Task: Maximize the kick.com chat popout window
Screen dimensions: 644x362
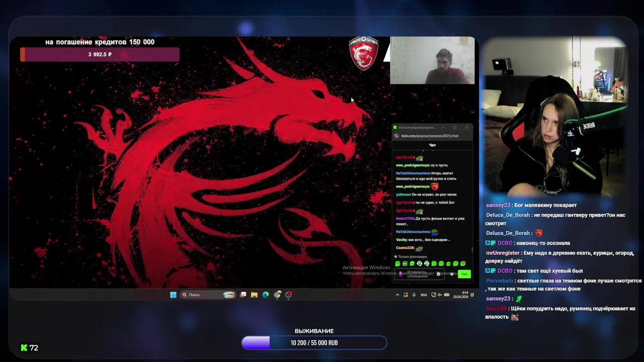Action: point(455,127)
